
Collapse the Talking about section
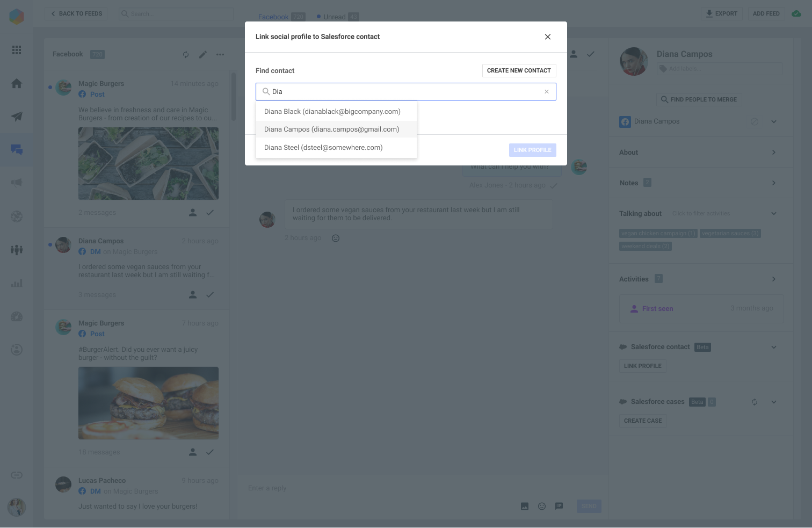(774, 214)
